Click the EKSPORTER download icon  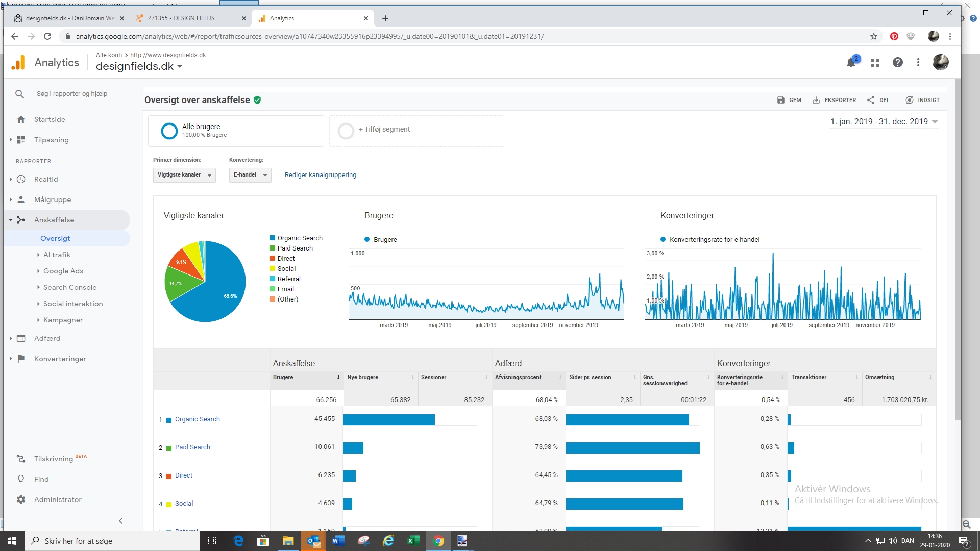[816, 100]
